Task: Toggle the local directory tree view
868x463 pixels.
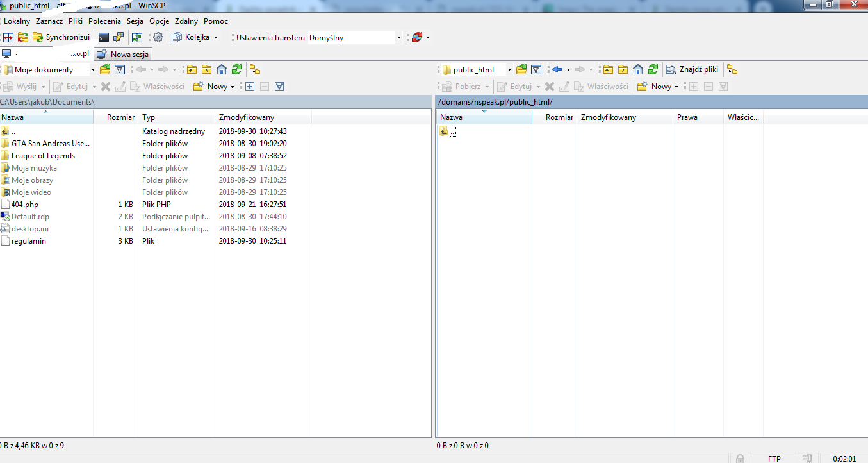Action: (x=255, y=69)
